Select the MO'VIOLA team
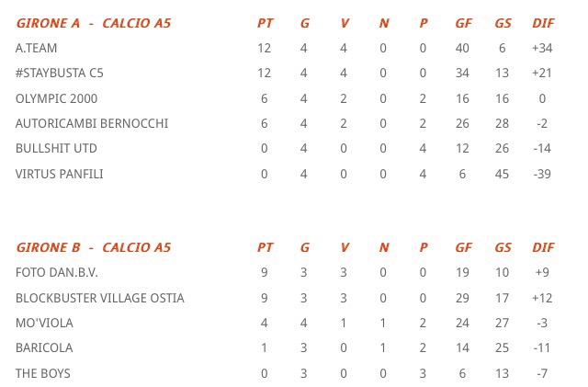The height and width of the screenshot is (387, 588). coord(44,323)
